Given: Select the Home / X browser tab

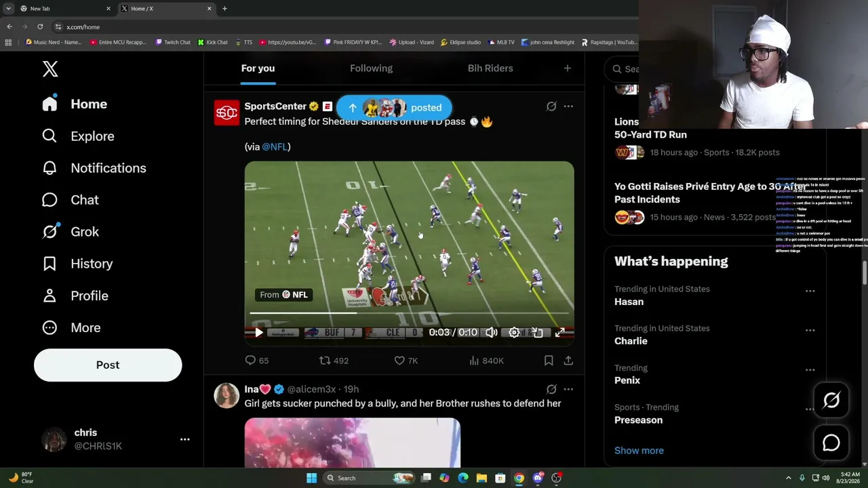Looking at the screenshot, I should tap(167, 9).
